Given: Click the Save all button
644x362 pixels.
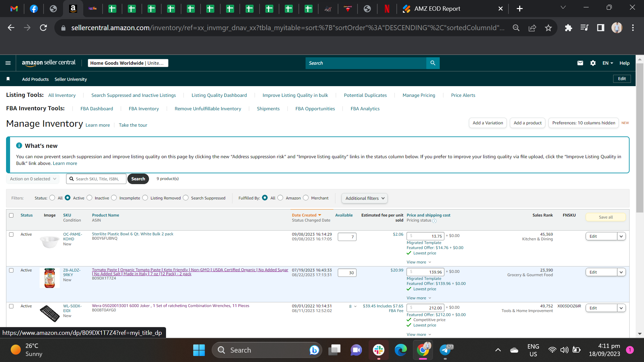Looking at the screenshot, I should tap(606, 217).
